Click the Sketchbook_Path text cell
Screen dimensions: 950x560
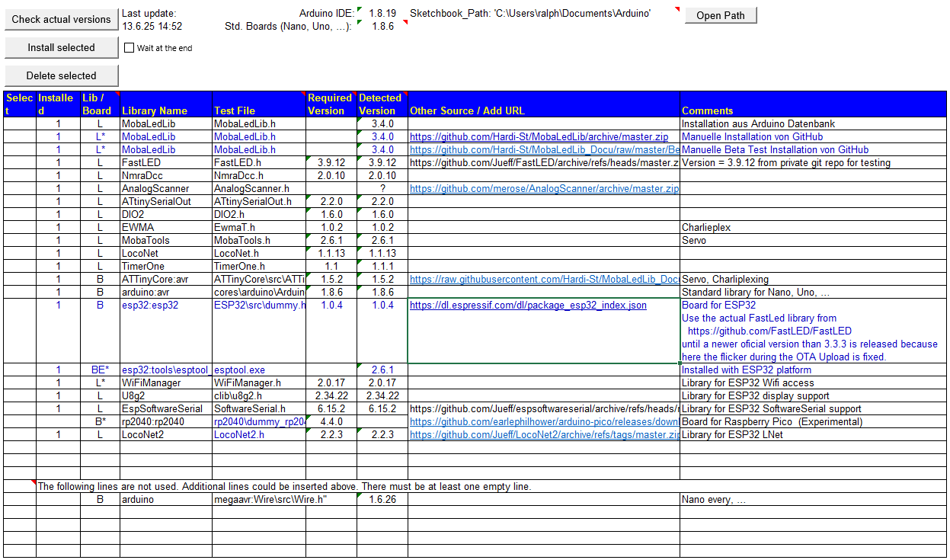[530, 14]
